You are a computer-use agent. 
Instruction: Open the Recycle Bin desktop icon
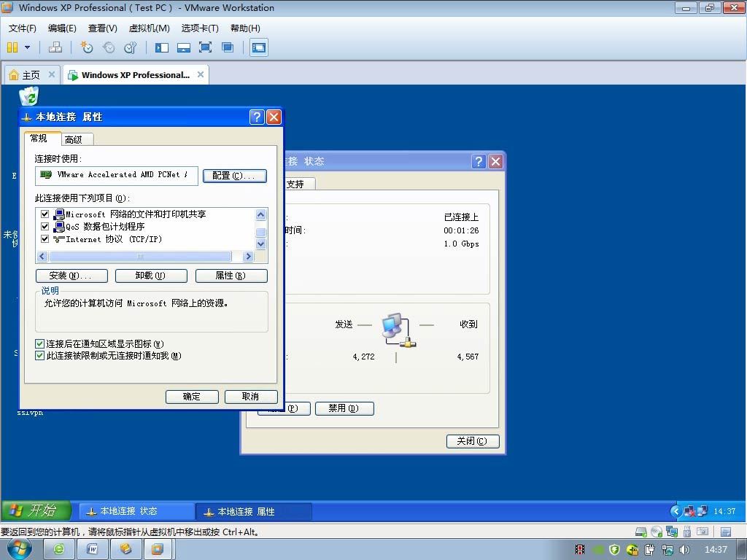pos(29,96)
